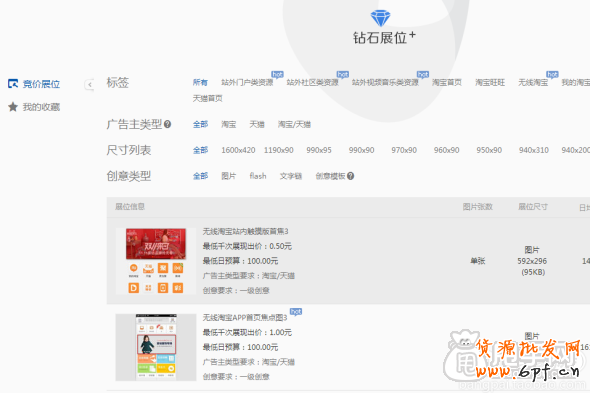Image resolution: width=590 pixels, height=393 pixels.
Task: Select creative type 图片
Action: (228, 176)
